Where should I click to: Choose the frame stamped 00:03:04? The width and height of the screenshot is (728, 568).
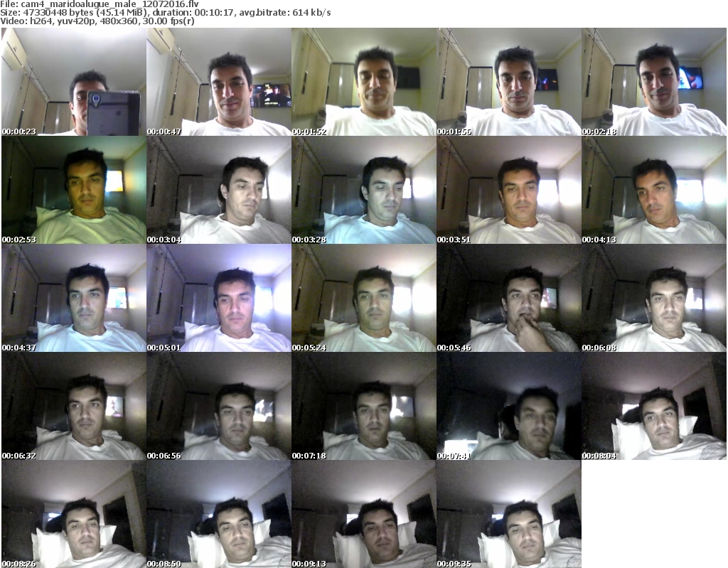click(x=219, y=190)
